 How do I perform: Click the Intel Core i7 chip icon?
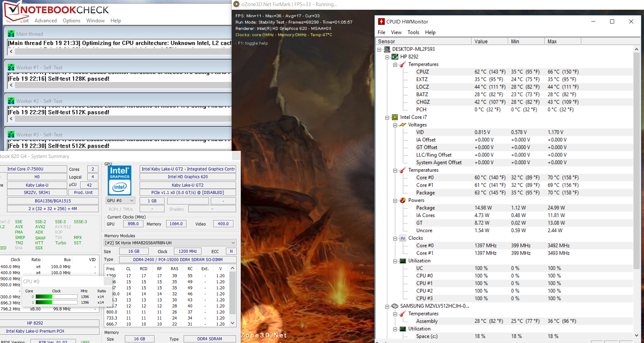pyautogui.click(x=395, y=117)
